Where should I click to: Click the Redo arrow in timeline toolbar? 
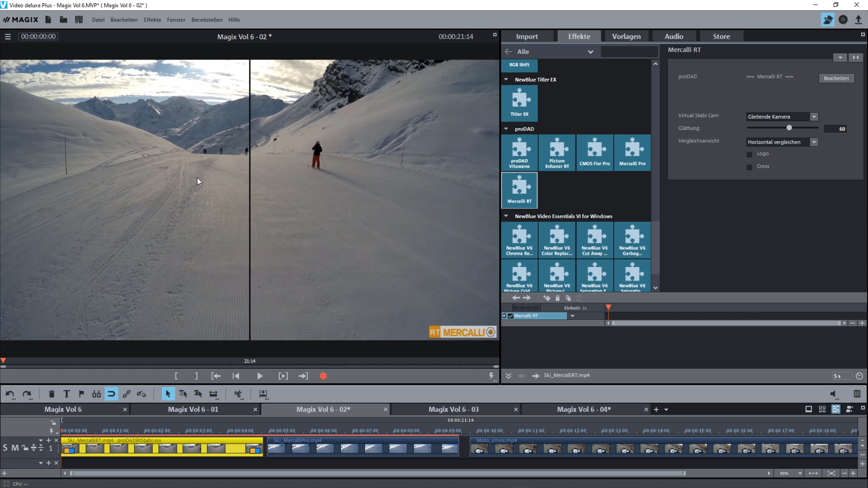coord(27,394)
